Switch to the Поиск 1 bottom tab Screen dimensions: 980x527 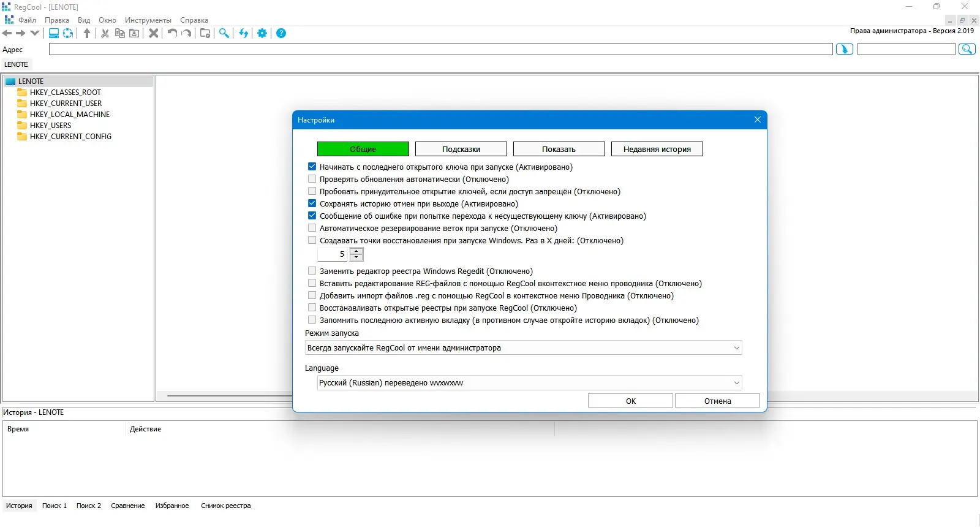[x=55, y=506]
